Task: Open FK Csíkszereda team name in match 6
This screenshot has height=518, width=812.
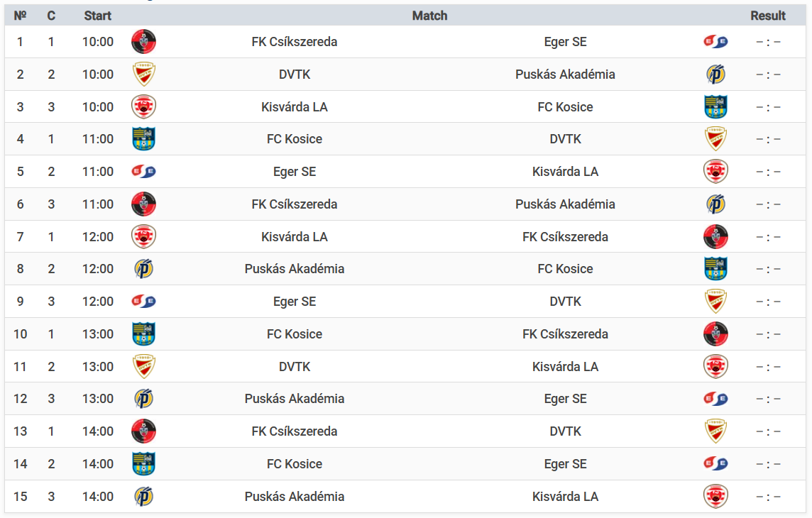Action: (294, 204)
